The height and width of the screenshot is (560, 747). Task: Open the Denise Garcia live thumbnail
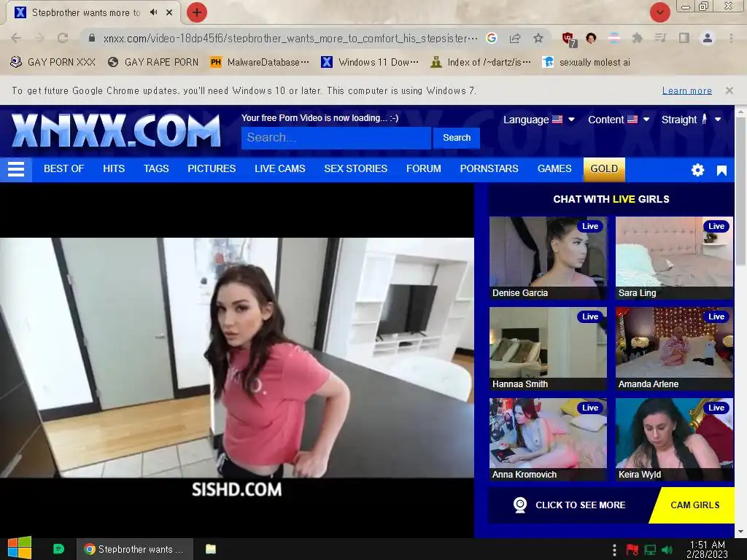548,258
